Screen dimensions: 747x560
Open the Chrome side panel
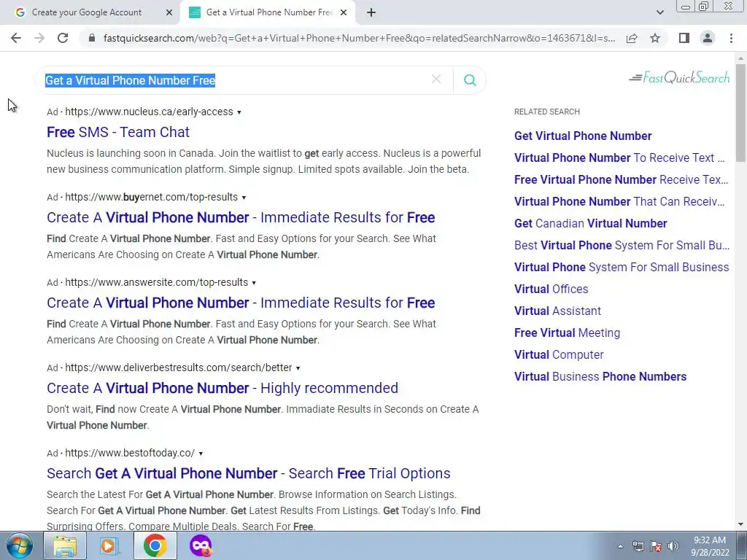pyautogui.click(x=684, y=38)
